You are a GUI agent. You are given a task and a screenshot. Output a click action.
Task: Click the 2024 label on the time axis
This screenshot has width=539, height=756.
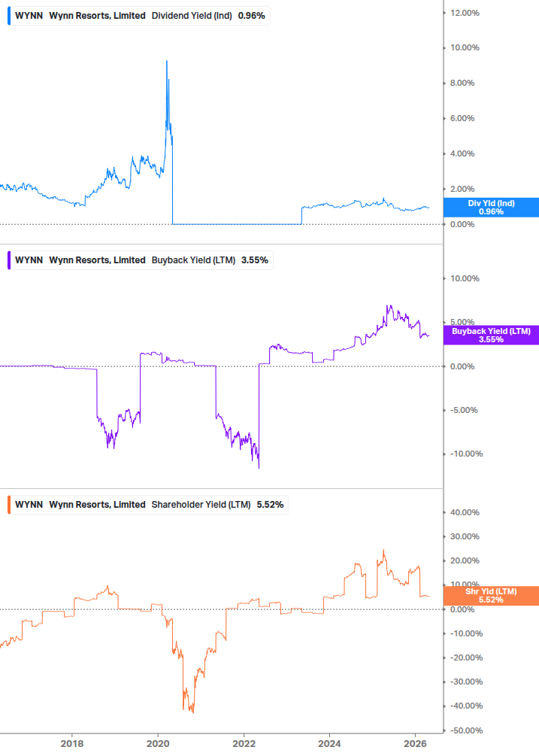tap(329, 743)
